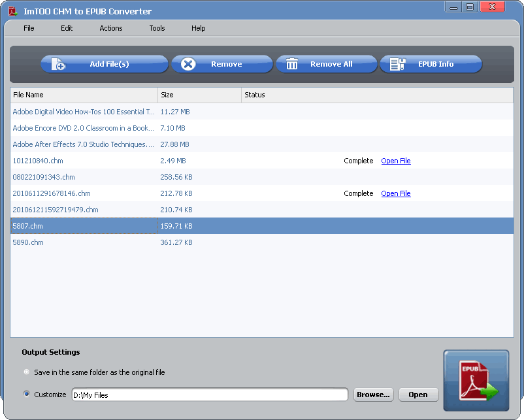This screenshot has width=524, height=420.
Task: Maximize the converter window
Action: [x=470, y=7]
